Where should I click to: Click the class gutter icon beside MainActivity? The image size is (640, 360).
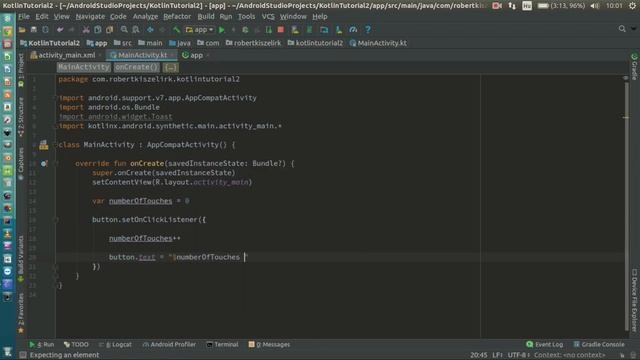44,145
